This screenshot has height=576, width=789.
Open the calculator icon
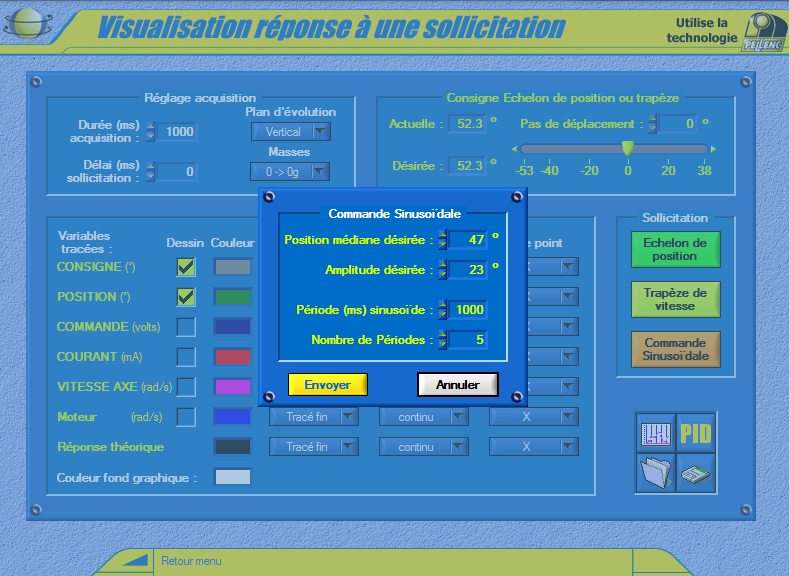(696, 472)
